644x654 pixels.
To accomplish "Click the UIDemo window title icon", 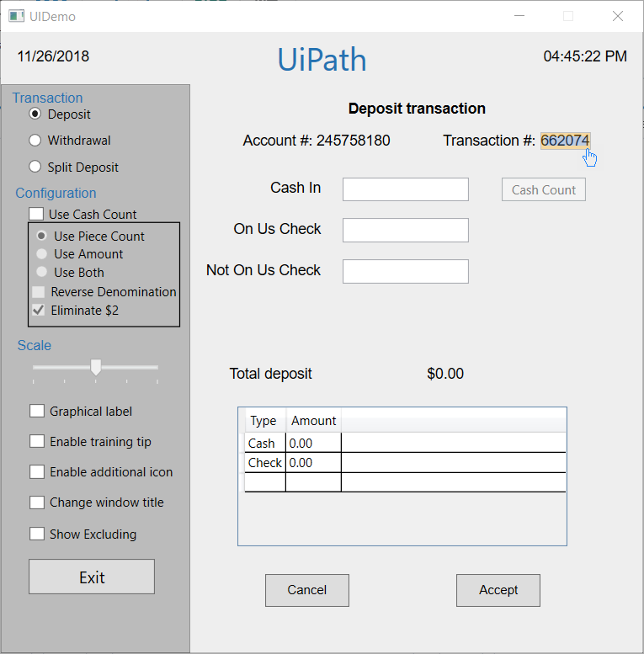I will pyautogui.click(x=16, y=16).
